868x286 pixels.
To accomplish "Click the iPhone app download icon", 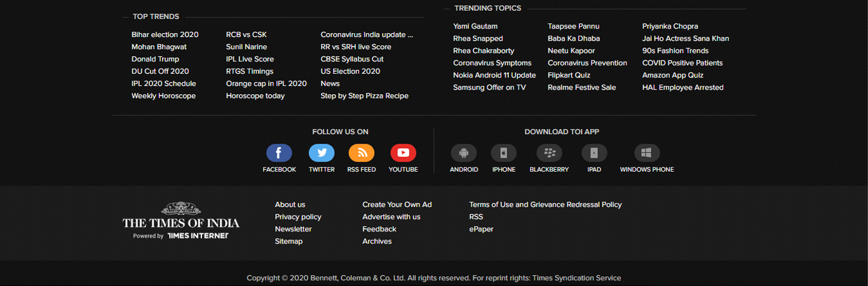I will 503,153.
